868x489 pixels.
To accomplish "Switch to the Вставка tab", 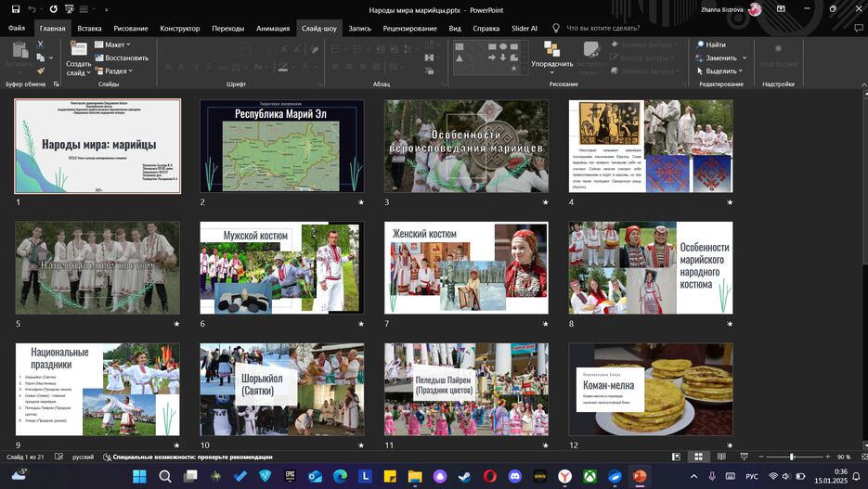I will click(x=89, y=28).
